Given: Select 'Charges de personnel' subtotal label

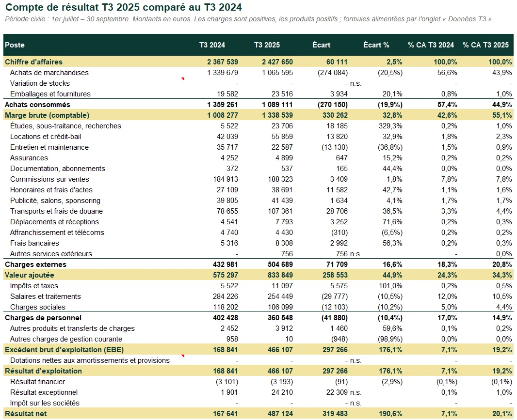Looking at the screenshot, I should [x=43, y=318].
